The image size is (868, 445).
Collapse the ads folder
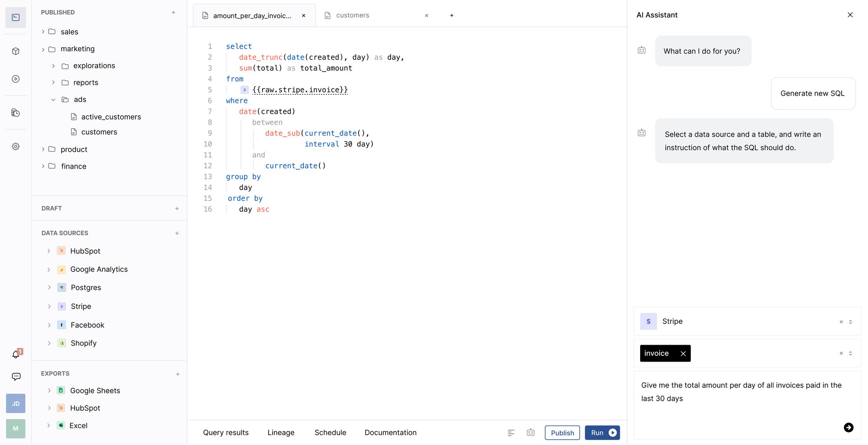point(53,99)
